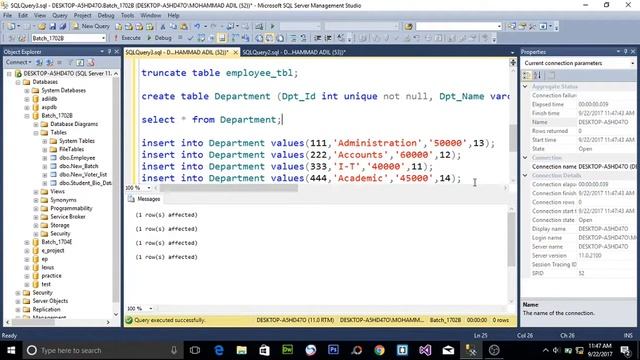Click the Debug button in toolbar
Image resolution: width=640 pixels, height=360 pixels.
pyautogui.click(x=159, y=38)
